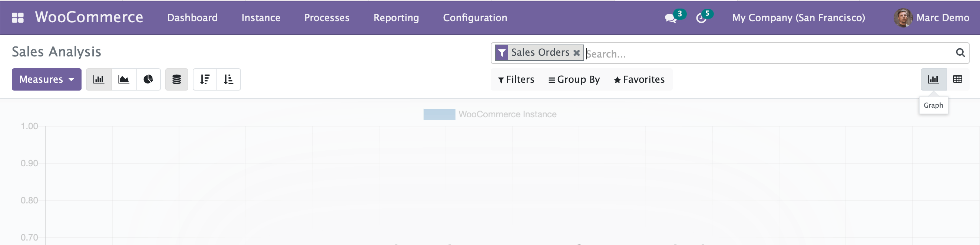Toggle the WooCommerce Instance legend swatch
Screen dimensions: 980x245
click(439, 114)
